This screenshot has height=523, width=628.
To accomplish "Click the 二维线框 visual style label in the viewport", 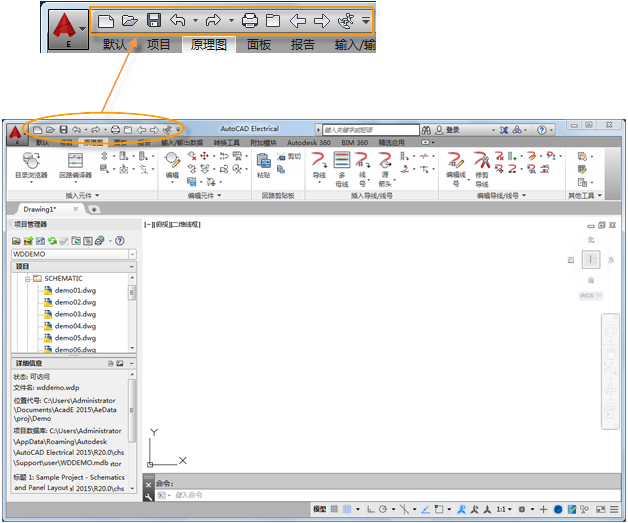I will click(185, 225).
